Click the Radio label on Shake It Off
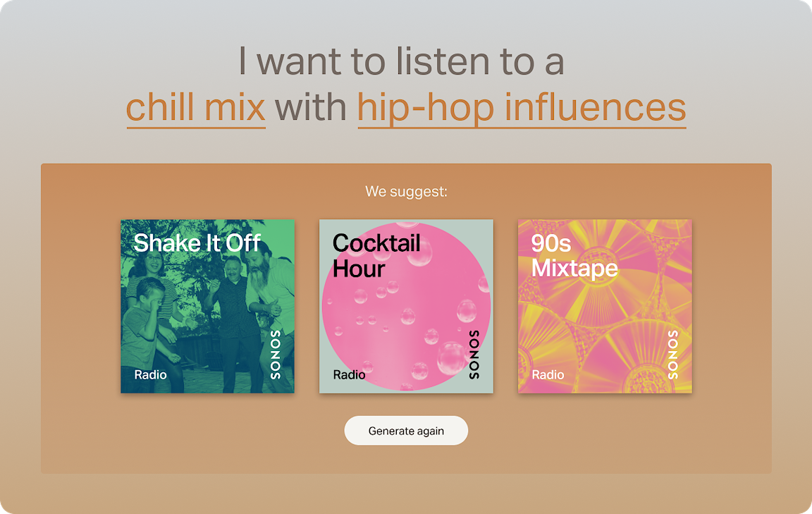The image size is (812, 514). click(151, 374)
